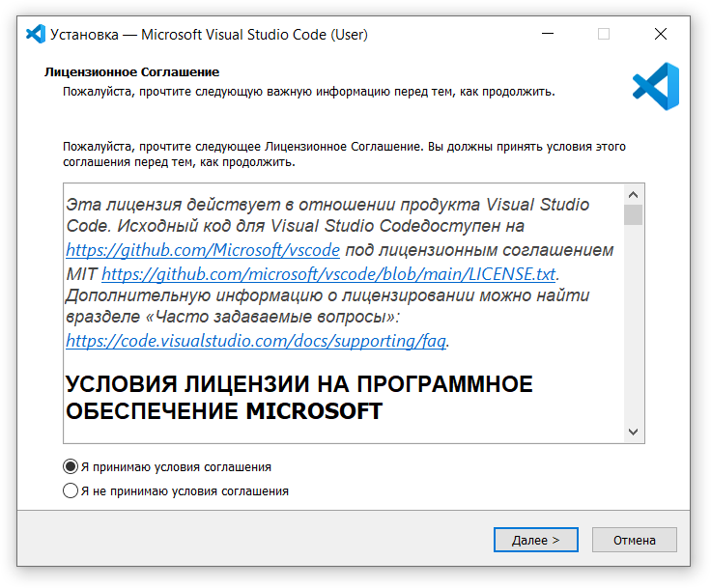Click the 'УСЛОВИЯ ЛИЦЕНЗИИ НА ПРОГРАММНОЕ' heading

coord(299,383)
